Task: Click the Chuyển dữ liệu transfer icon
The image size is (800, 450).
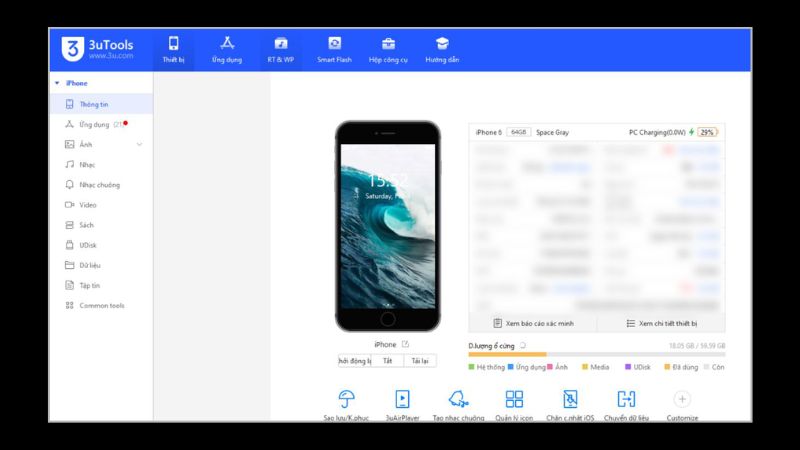Action: (x=626, y=399)
